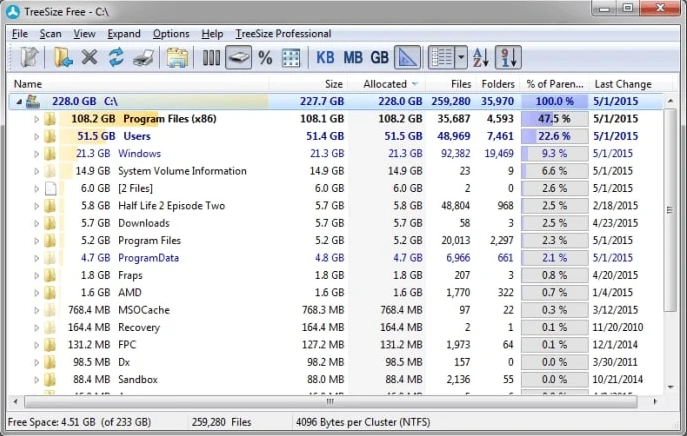Sort by the Allocated column header
This screenshot has width=687, height=436.
coord(387,84)
